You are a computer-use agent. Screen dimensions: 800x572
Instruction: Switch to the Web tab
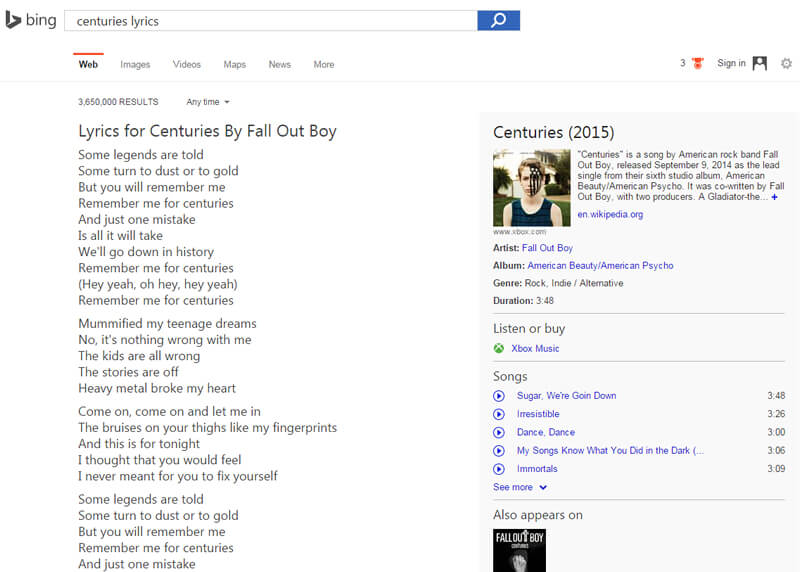click(88, 64)
